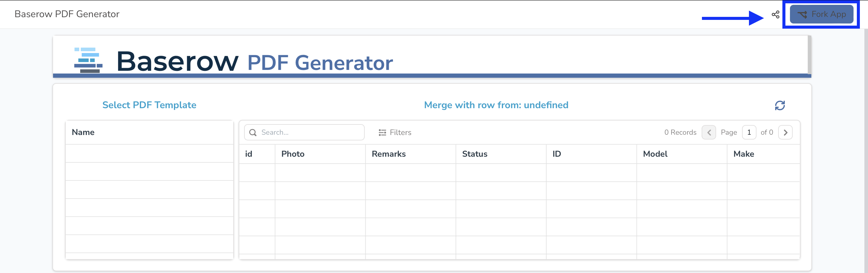Click the page number box showing 1
This screenshot has height=273, width=868.
[749, 133]
